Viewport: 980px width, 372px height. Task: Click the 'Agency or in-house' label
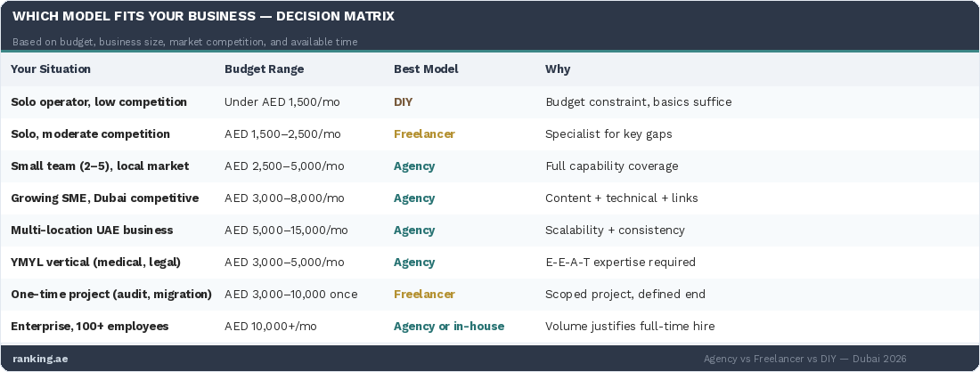(449, 327)
